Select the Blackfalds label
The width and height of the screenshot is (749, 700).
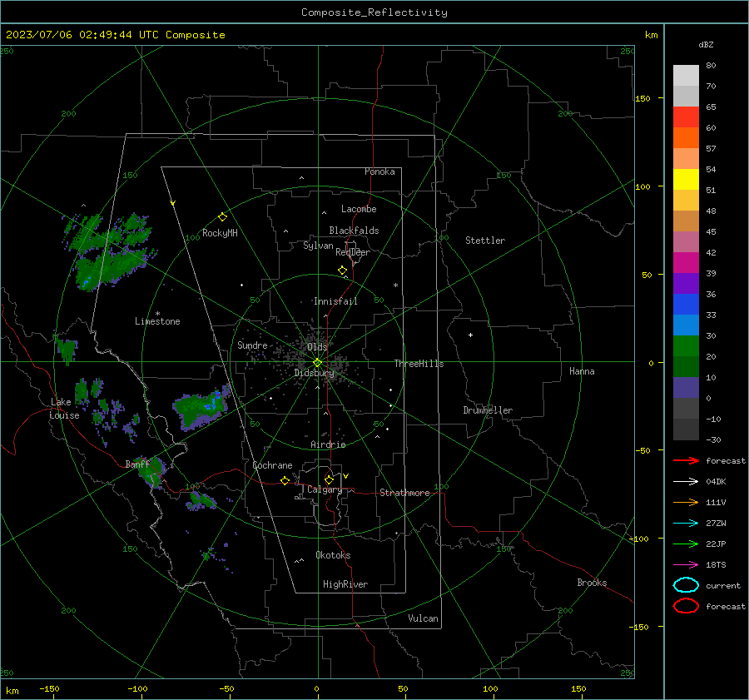[x=354, y=231]
